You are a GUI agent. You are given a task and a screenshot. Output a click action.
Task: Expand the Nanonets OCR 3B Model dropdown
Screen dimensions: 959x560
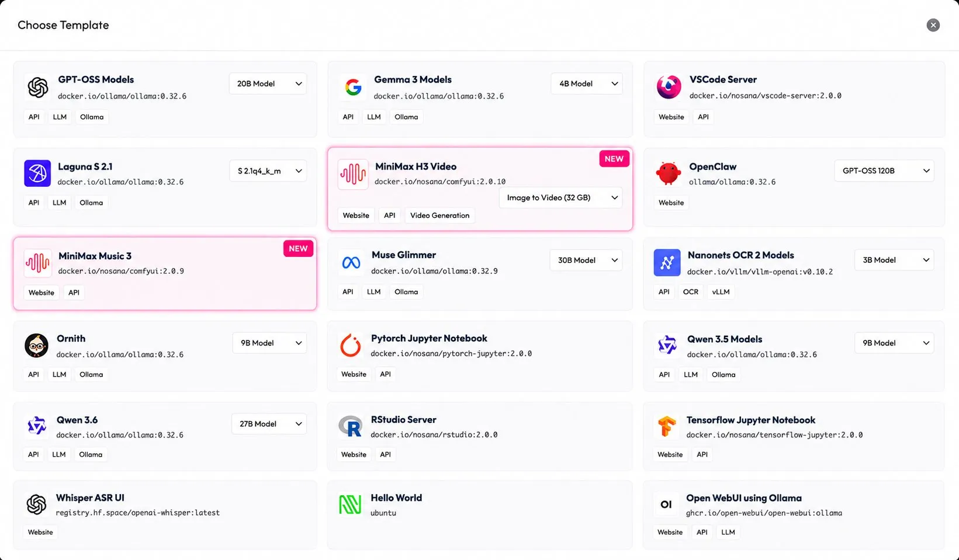(x=895, y=260)
